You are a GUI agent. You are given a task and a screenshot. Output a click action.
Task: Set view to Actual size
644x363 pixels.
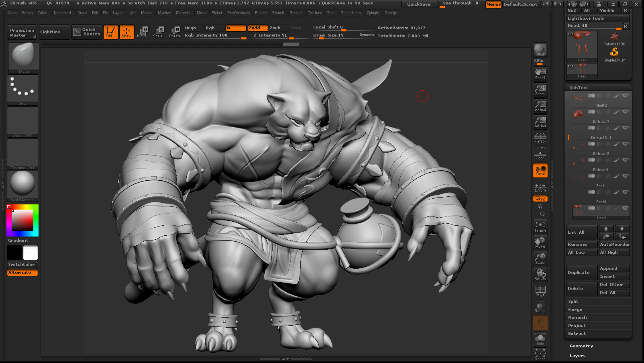[540, 106]
